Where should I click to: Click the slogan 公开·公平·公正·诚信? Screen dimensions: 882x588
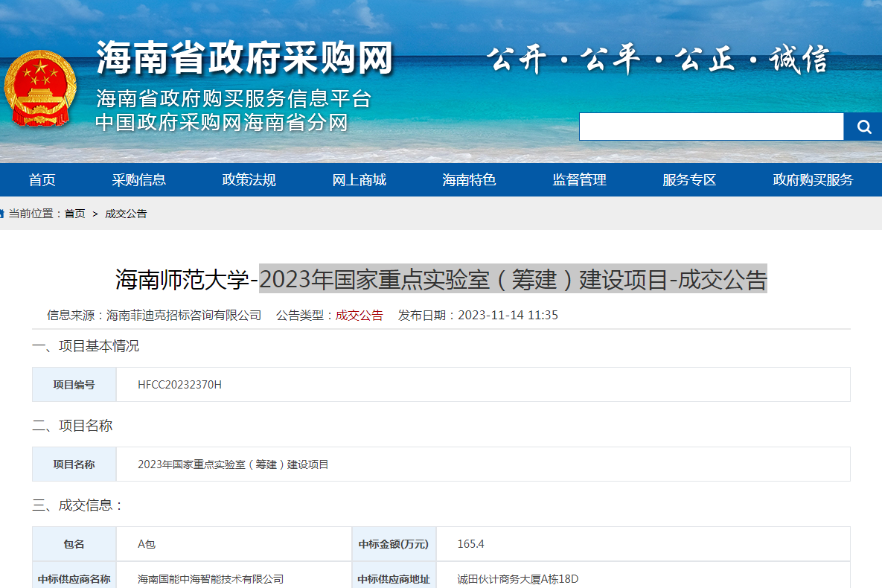pyautogui.click(x=658, y=59)
